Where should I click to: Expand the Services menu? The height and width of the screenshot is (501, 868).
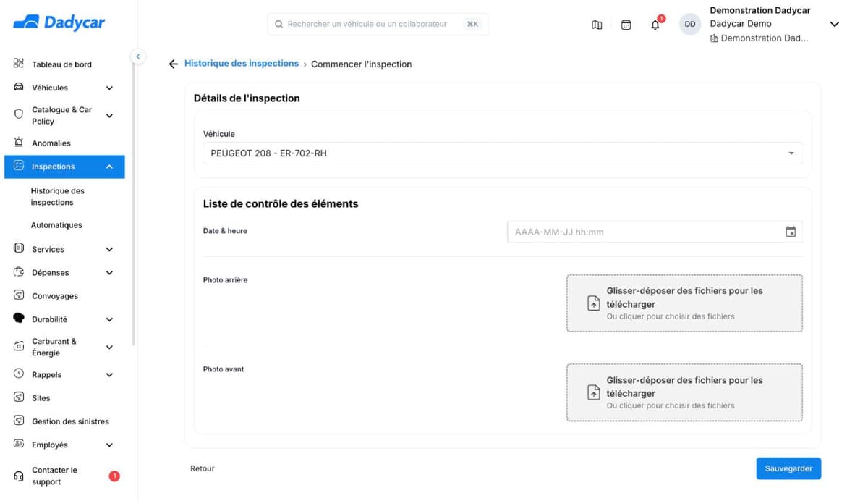point(109,250)
